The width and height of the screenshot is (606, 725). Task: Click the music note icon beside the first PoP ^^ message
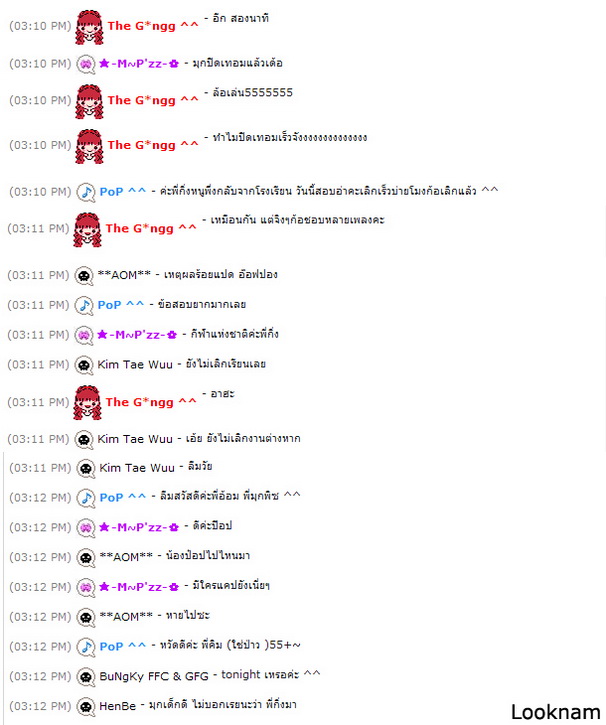(x=86, y=192)
